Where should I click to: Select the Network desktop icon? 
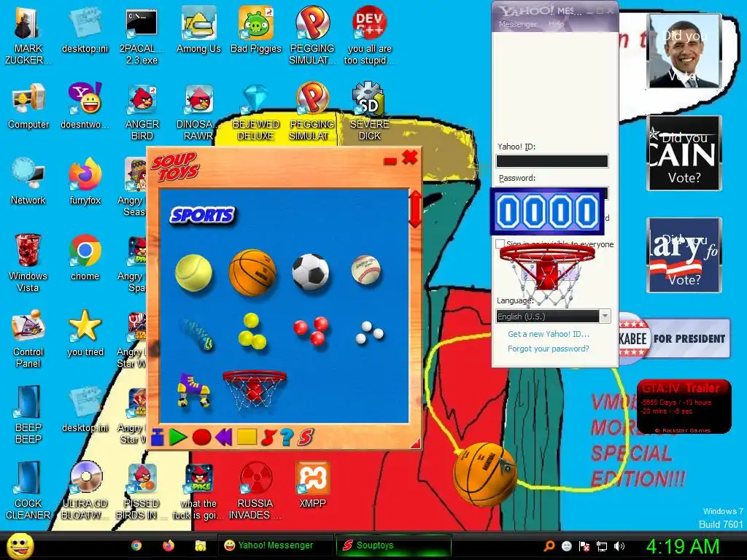(28, 182)
